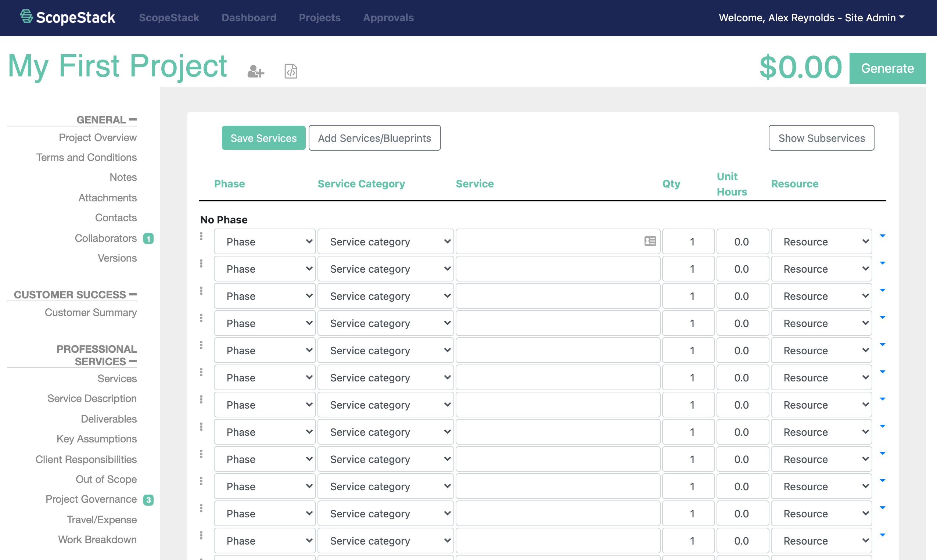Click the Add Services/Blueprints button
The height and width of the screenshot is (560, 937).
374,138
